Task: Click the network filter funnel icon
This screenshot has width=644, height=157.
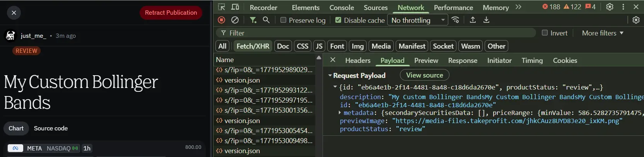Action: (253, 20)
